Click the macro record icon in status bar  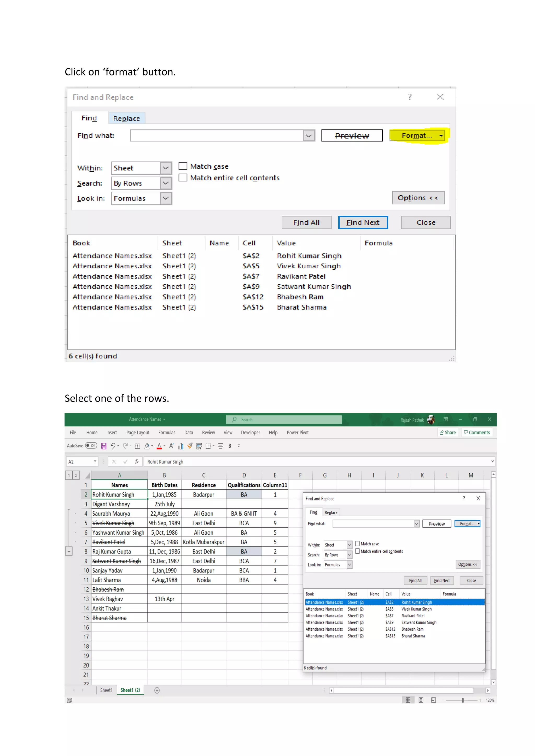coord(69,700)
